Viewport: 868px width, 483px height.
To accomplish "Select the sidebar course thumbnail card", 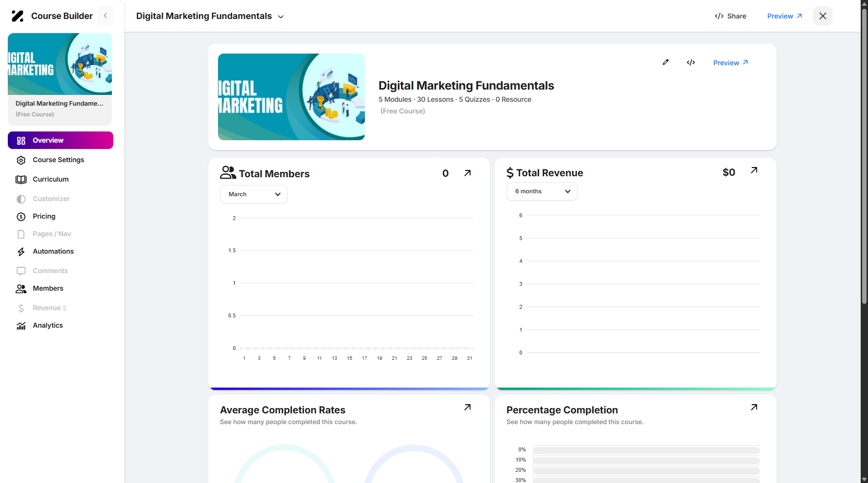I will pyautogui.click(x=60, y=79).
